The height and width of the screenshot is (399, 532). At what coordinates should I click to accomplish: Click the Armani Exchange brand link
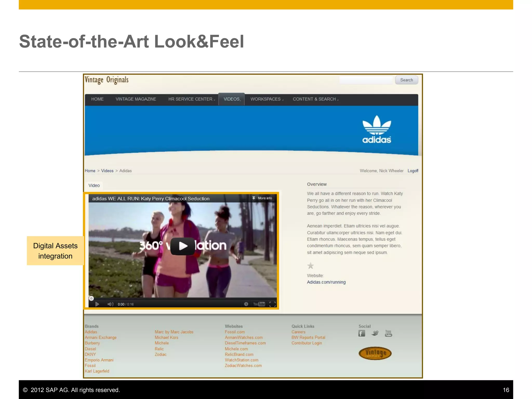point(101,337)
